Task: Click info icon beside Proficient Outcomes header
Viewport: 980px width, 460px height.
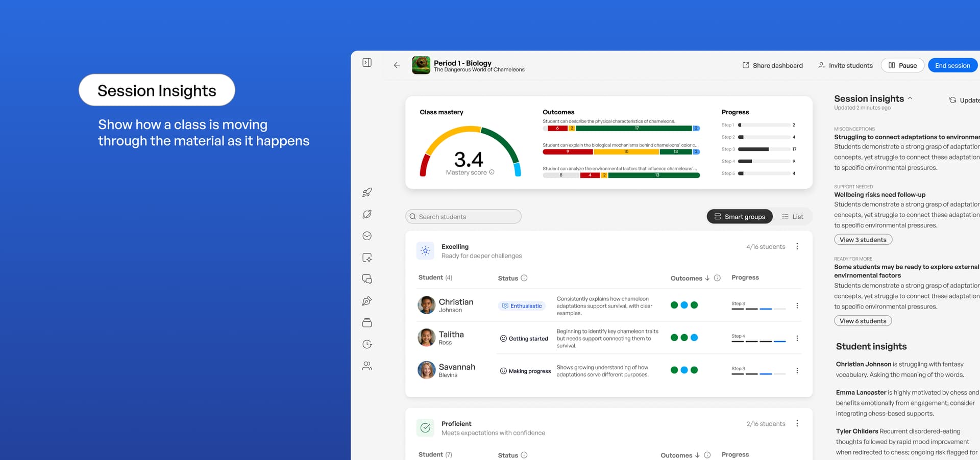Action: [x=707, y=455]
